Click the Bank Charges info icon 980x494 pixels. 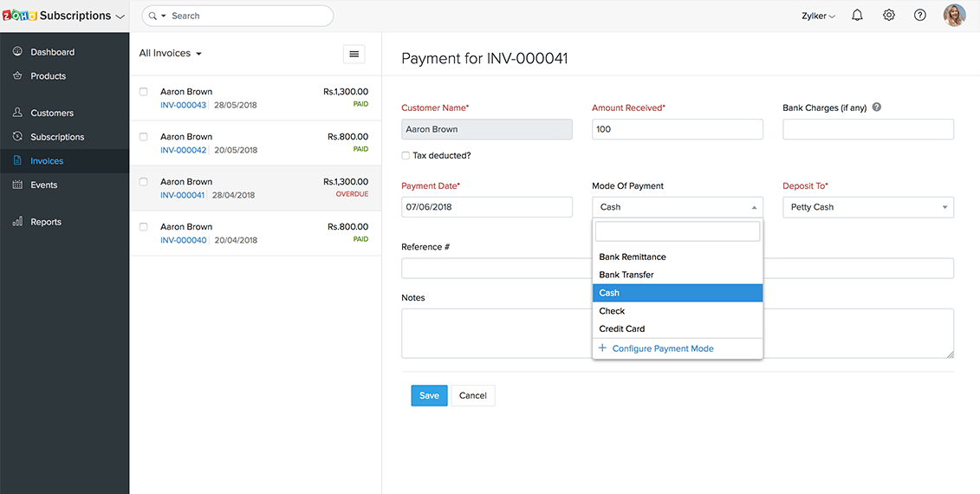click(877, 107)
